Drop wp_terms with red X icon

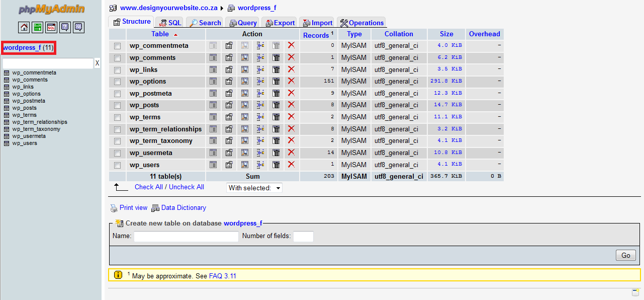[291, 117]
